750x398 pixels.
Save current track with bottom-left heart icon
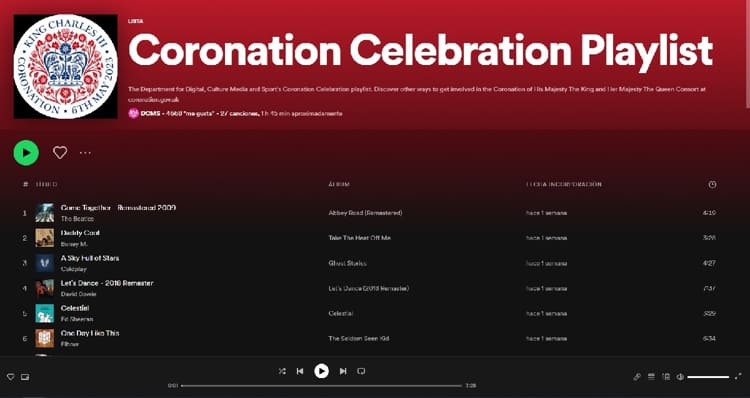[11, 377]
